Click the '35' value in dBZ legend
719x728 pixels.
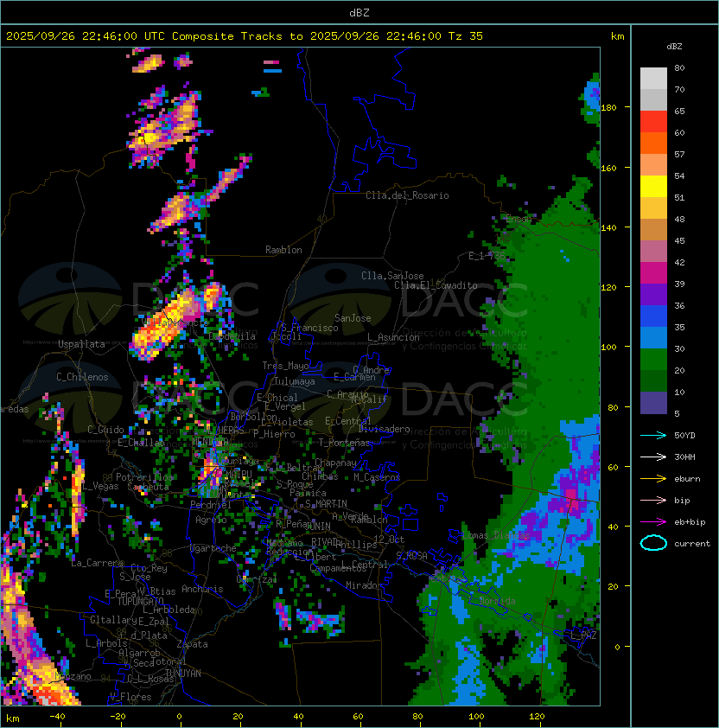click(x=679, y=328)
